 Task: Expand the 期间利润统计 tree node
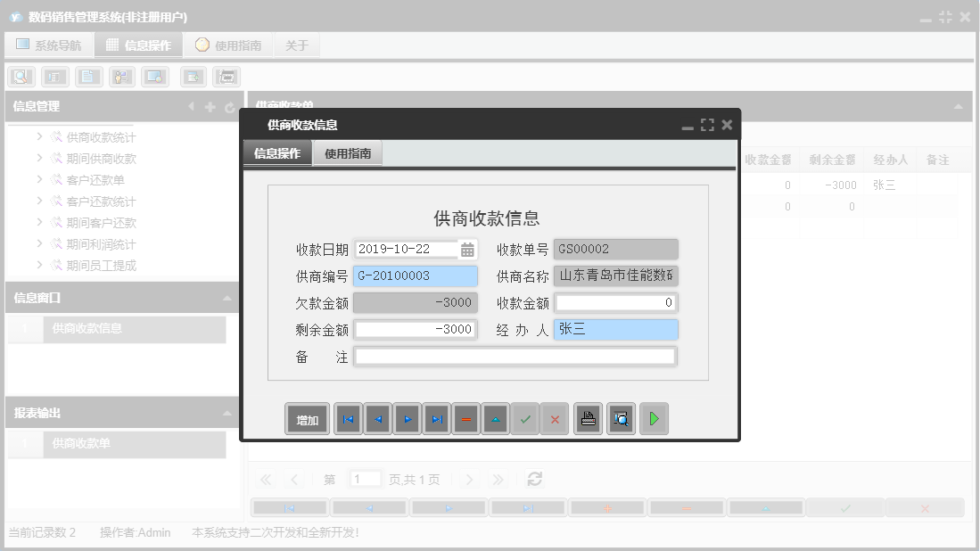tap(38, 243)
